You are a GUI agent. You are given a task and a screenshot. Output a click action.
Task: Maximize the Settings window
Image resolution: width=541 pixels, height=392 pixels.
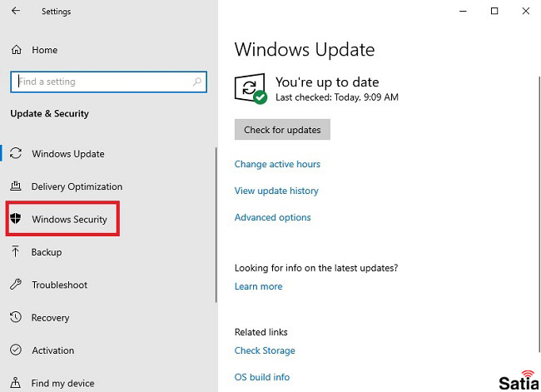(494, 11)
